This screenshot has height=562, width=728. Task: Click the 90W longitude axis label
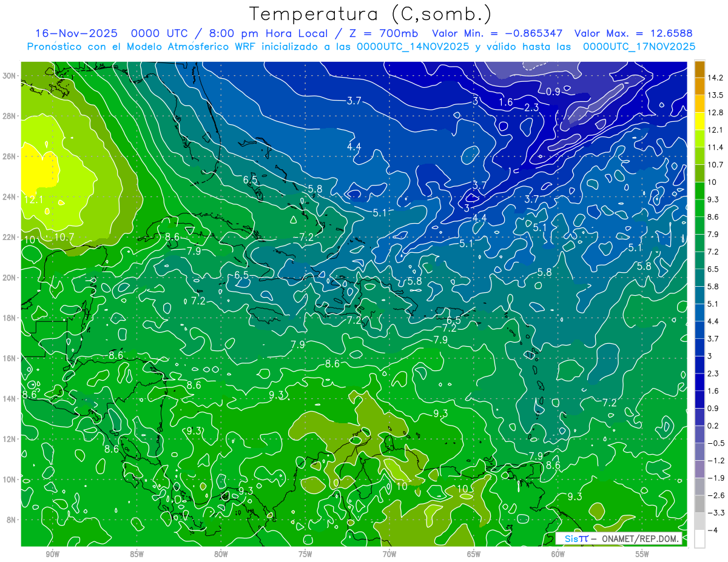pyautogui.click(x=52, y=554)
